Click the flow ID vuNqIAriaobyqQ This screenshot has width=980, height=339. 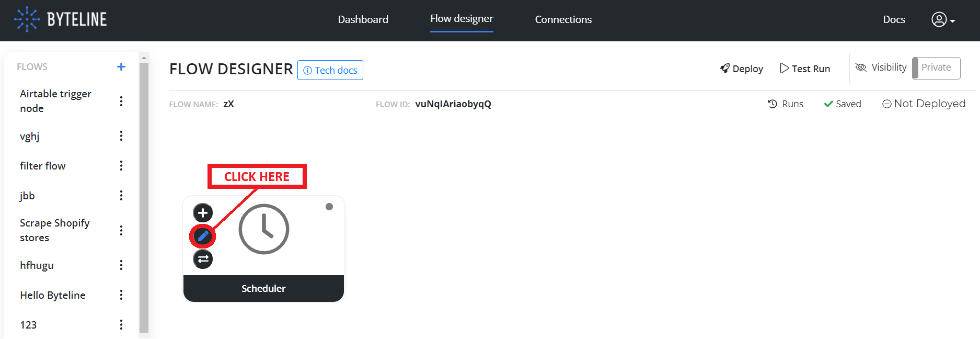[x=453, y=104]
